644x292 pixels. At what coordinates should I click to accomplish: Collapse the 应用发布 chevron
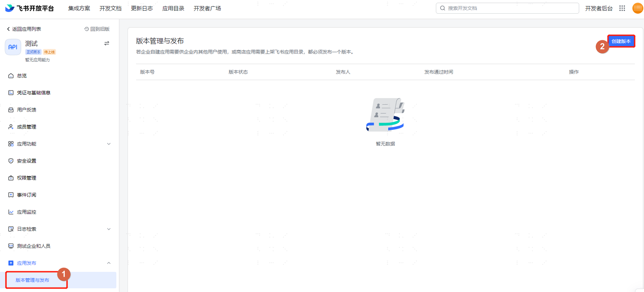point(109,263)
